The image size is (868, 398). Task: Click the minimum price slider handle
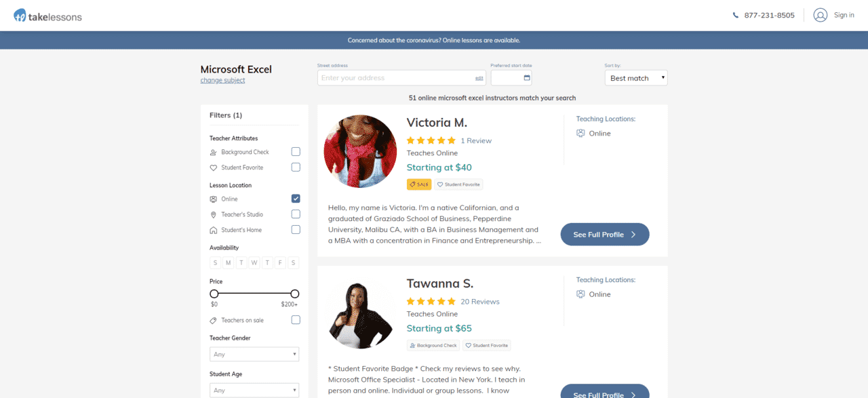tap(214, 294)
